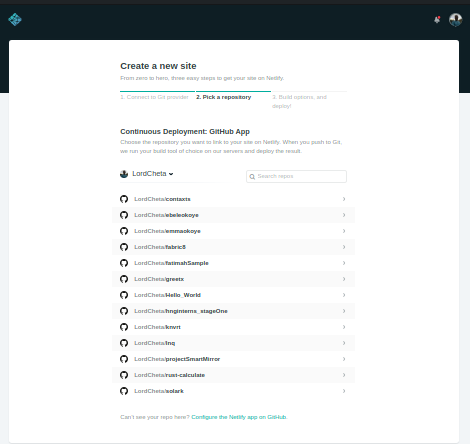The width and height of the screenshot is (470, 444).
Task: Click chevron arrow on greetx row
Action: pos(344,279)
